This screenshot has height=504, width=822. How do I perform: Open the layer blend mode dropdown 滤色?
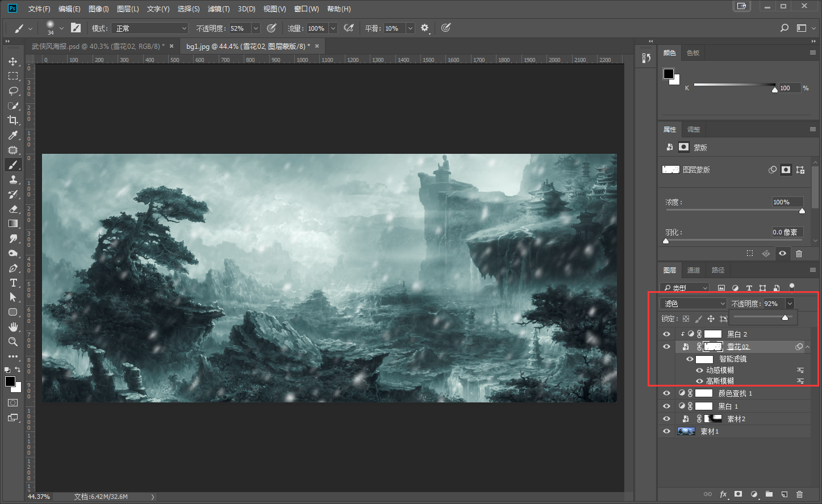pos(694,304)
